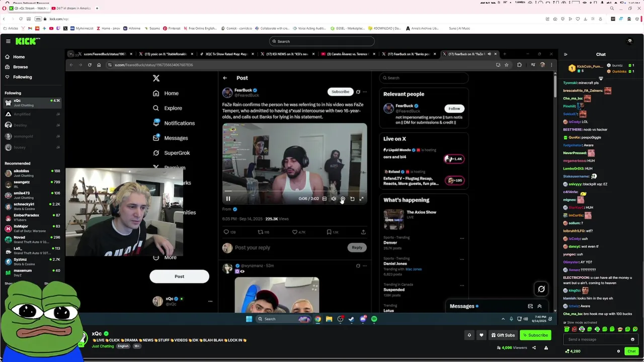Viewport: 644px width, 362px height.
Task: Go back from the Post view
Action: 225,78
